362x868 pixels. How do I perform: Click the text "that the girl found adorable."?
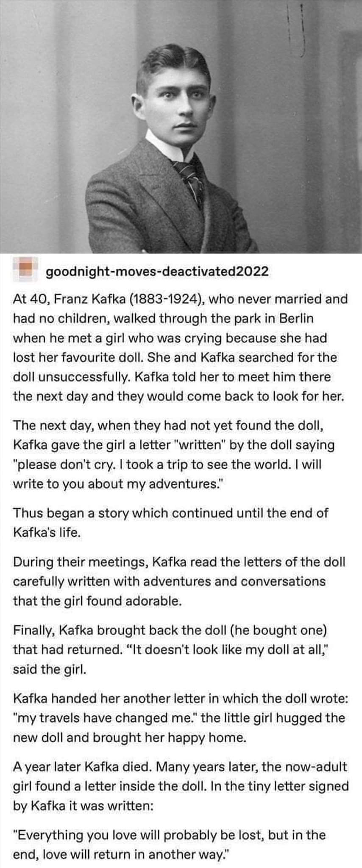97,601
